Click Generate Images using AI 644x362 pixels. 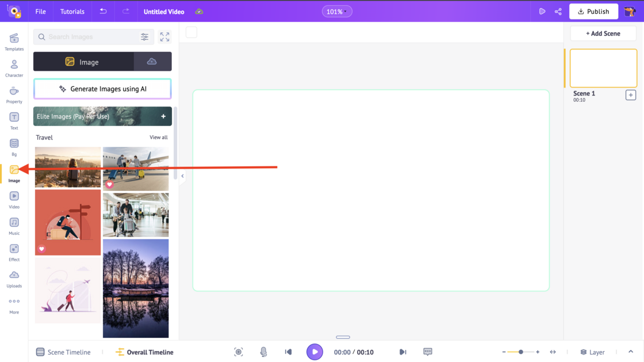tap(102, 89)
